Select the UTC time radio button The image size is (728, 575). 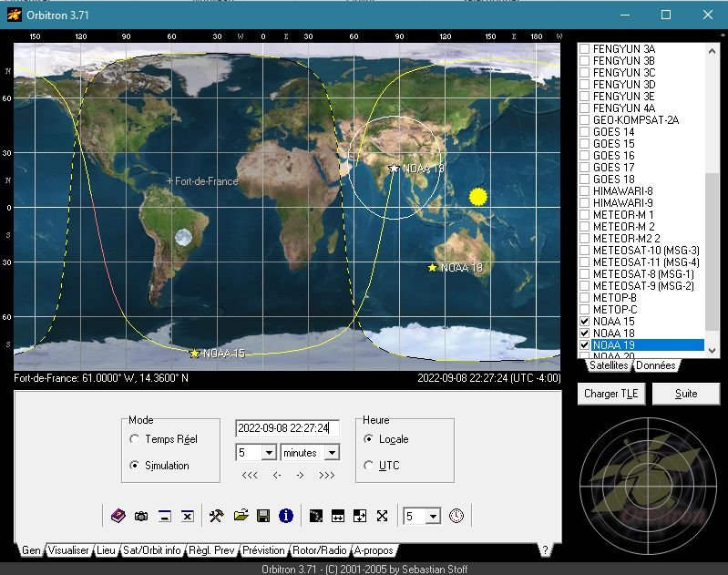pyautogui.click(x=369, y=465)
